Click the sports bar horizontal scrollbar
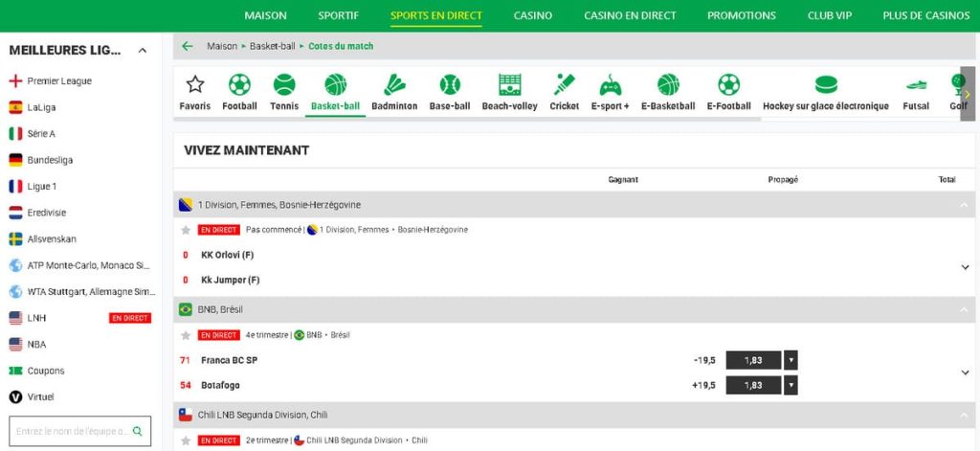This screenshot has width=980, height=451. (469, 119)
